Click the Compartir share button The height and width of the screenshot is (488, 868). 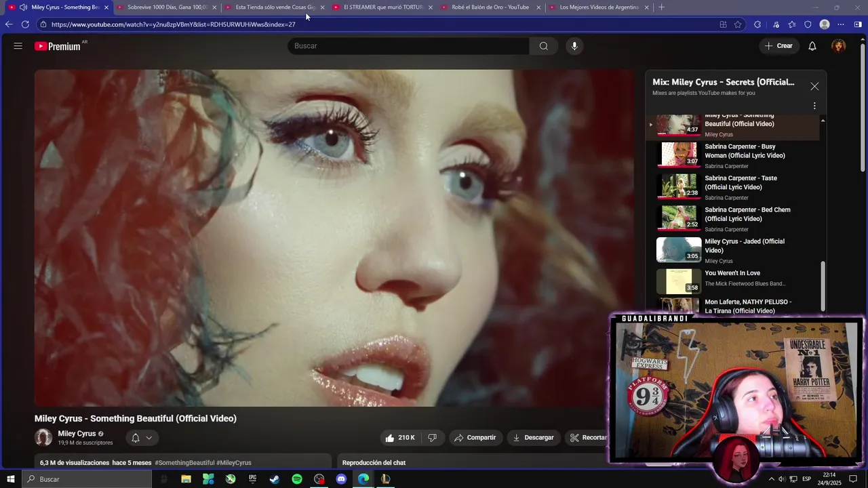(475, 438)
